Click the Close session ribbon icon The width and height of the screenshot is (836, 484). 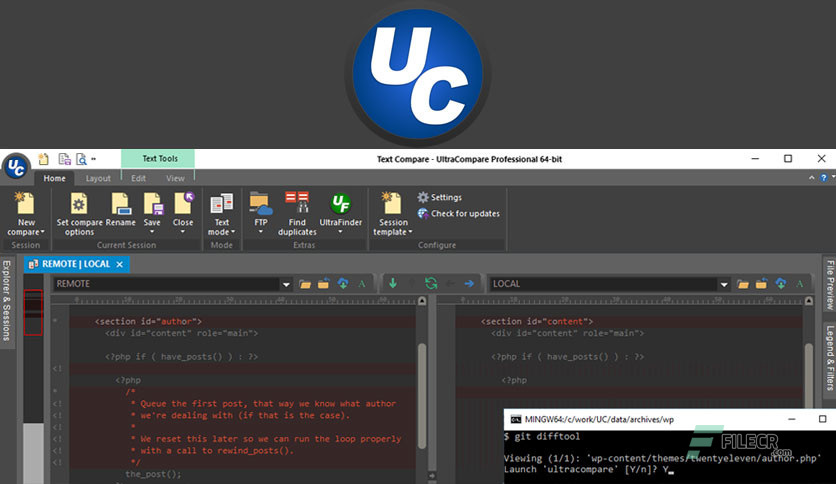pos(183,203)
